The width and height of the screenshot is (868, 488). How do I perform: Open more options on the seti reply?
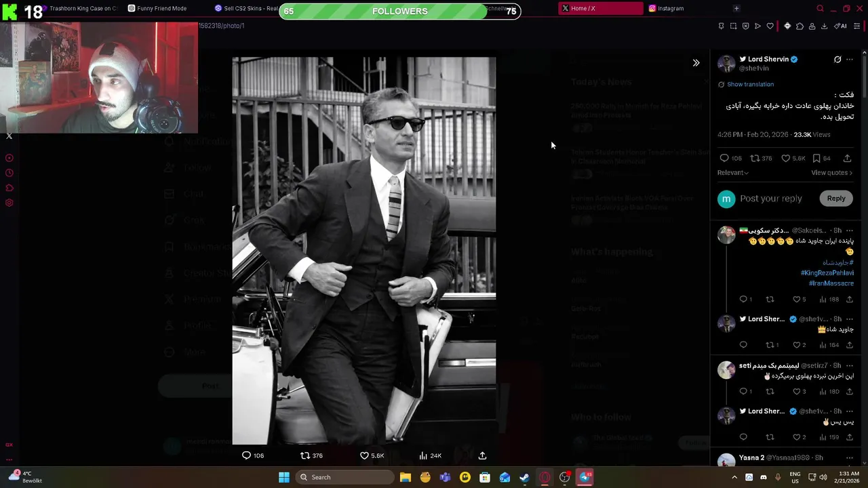pyautogui.click(x=850, y=366)
